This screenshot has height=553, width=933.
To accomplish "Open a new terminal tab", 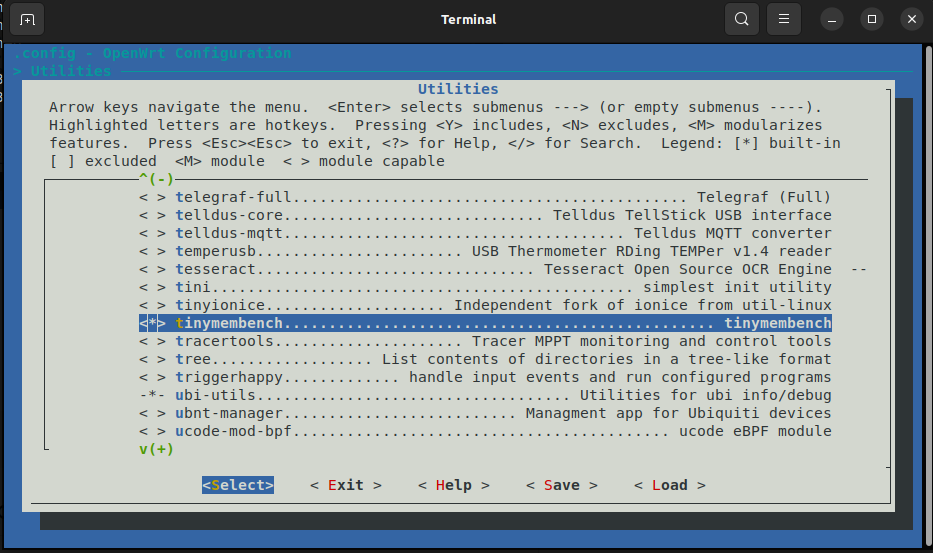I will click(x=27, y=20).
